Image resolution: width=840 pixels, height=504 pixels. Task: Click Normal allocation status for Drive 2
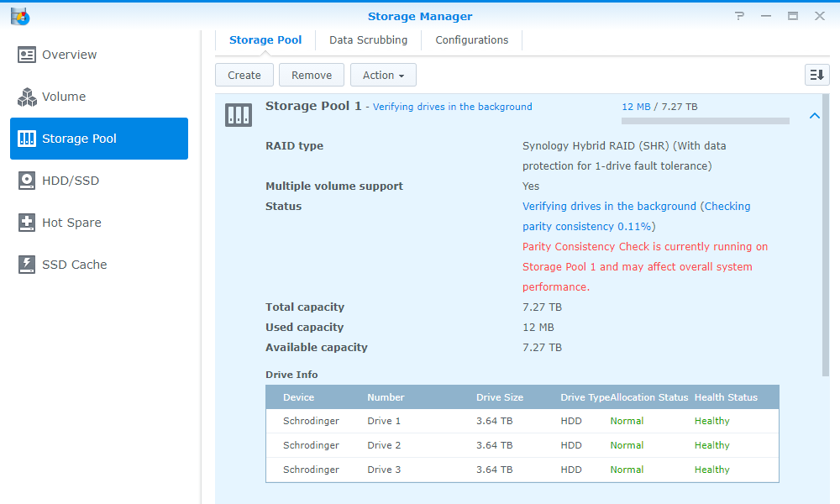click(x=627, y=445)
